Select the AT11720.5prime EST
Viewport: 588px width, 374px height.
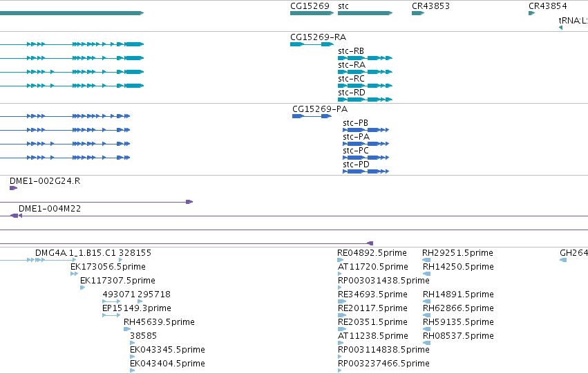(340, 274)
